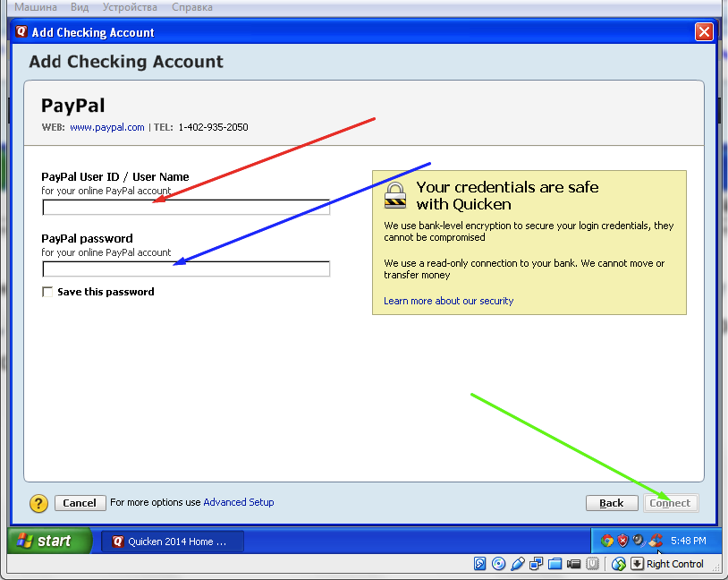
Task: Click the padlock security icon
Action: pyautogui.click(x=395, y=195)
